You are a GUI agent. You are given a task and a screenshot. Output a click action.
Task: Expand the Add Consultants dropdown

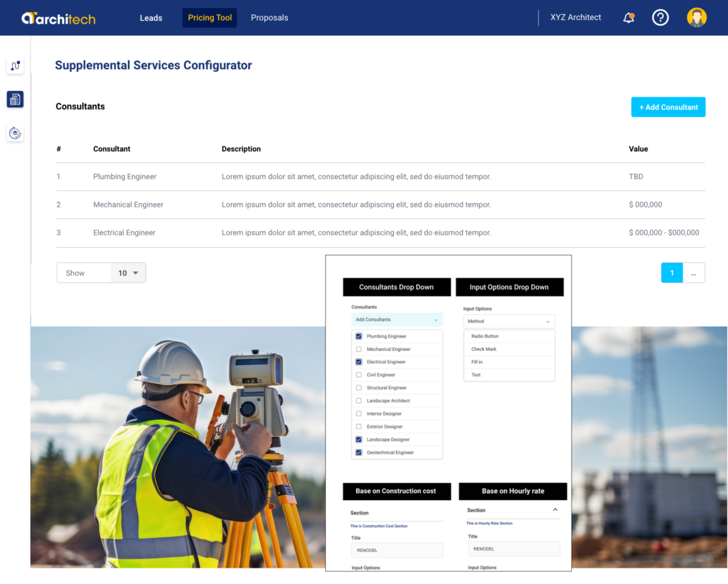tap(397, 320)
